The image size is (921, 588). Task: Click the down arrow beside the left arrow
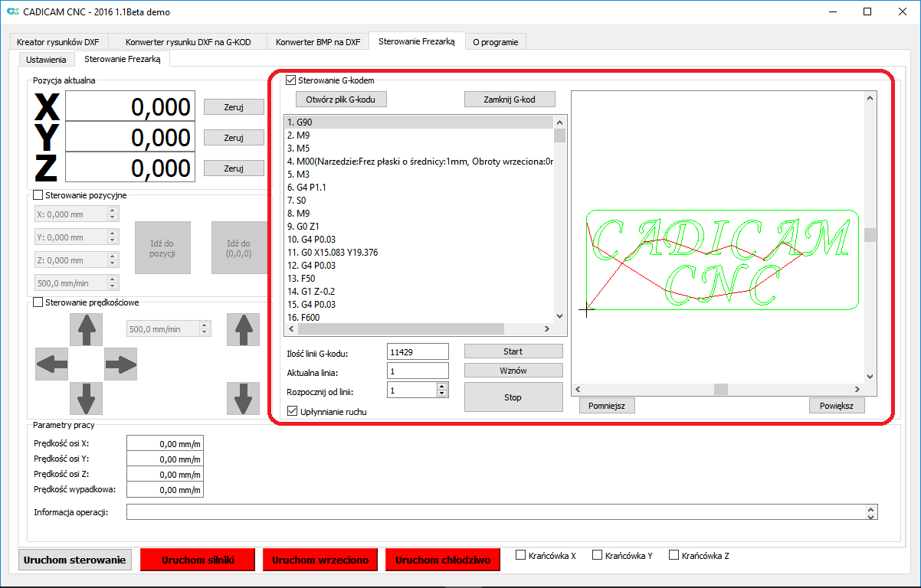click(x=86, y=398)
